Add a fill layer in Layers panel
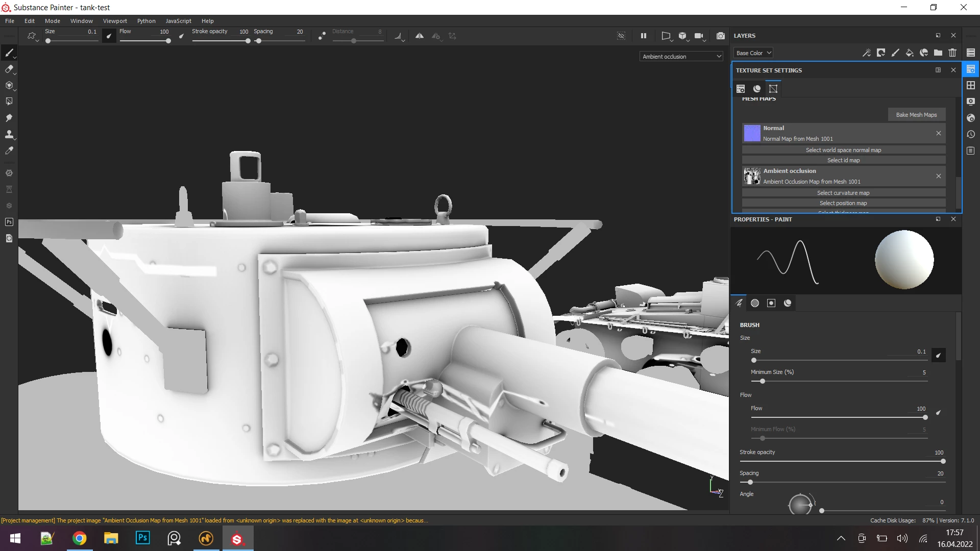This screenshot has width=980, height=551. click(x=910, y=53)
